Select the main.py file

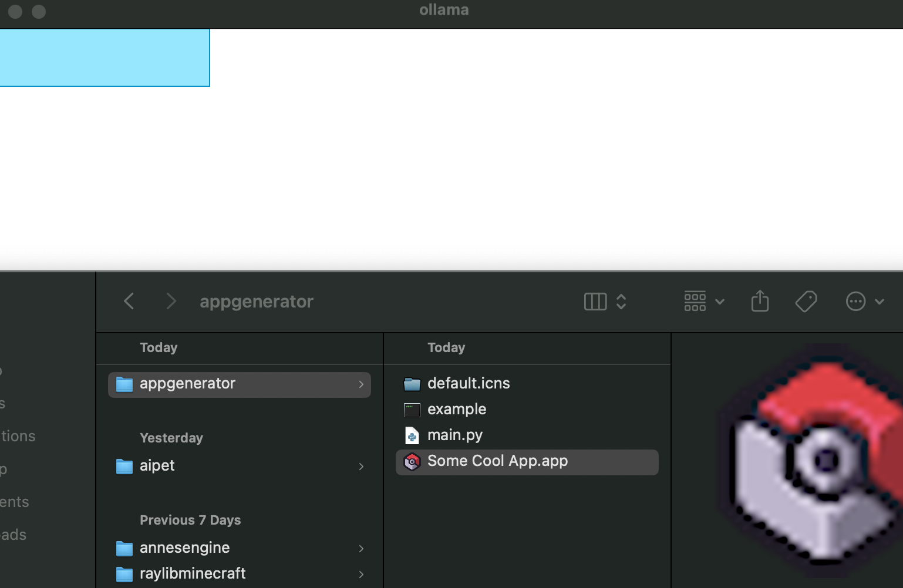coord(527,436)
